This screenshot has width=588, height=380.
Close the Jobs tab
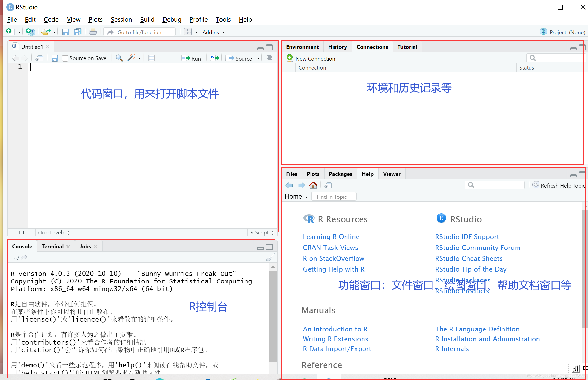[x=96, y=247]
